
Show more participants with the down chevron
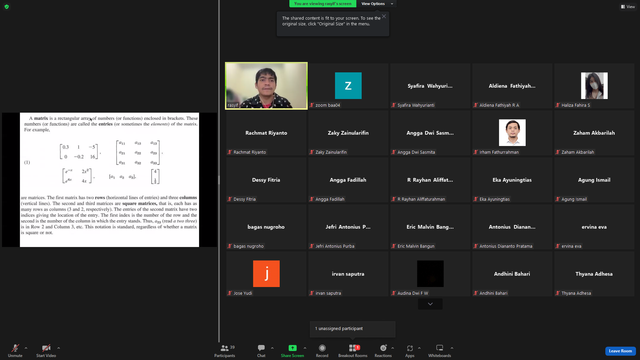(x=430, y=304)
